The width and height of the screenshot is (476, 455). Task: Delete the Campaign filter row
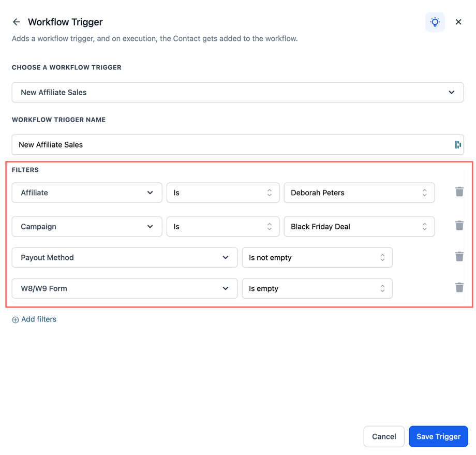pos(459,226)
